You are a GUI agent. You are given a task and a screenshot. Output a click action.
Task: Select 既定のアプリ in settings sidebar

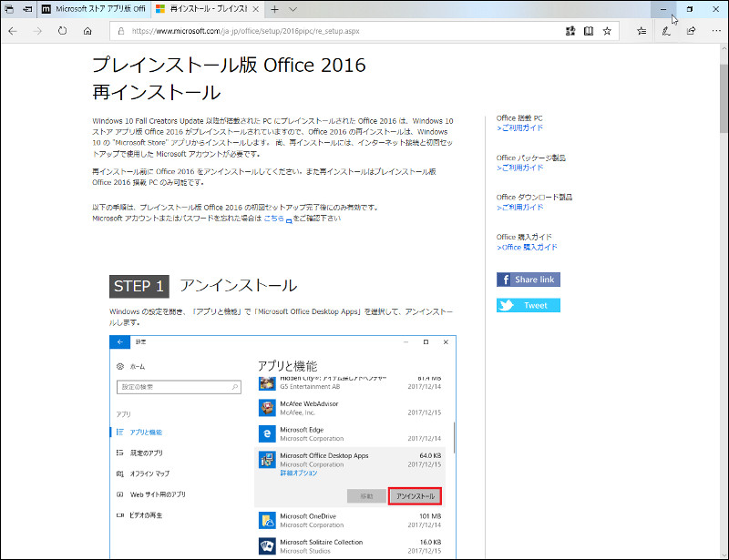pos(147,453)
